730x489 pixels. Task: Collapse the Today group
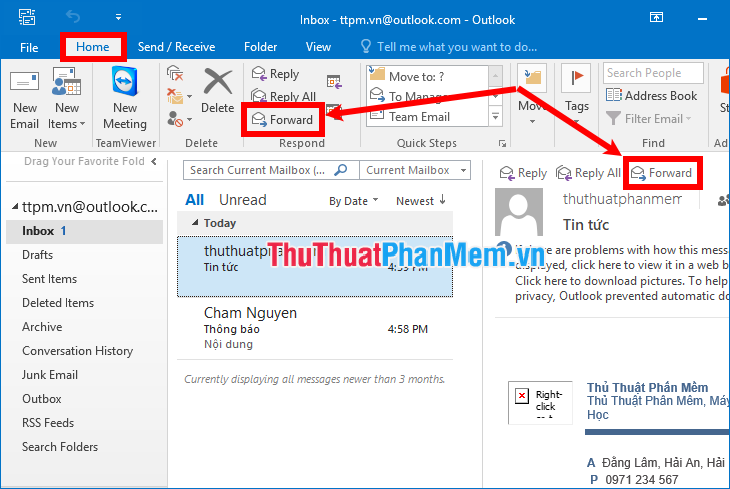click(195, 223)
